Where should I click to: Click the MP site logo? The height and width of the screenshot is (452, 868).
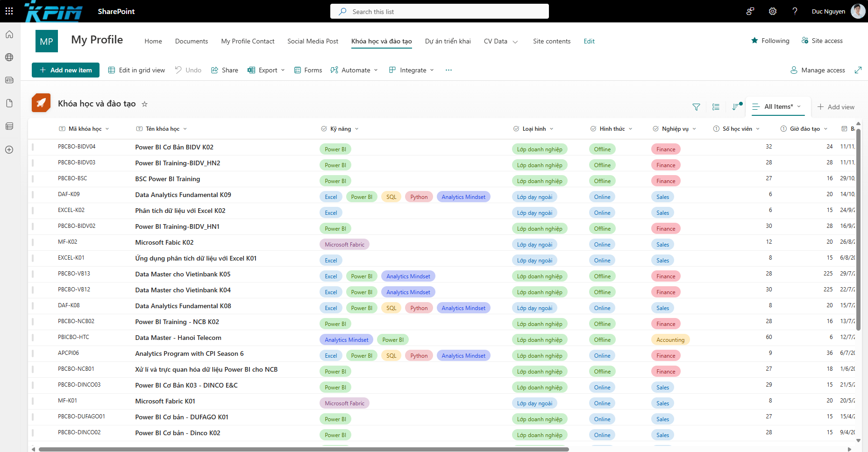[x=47, y=41]
